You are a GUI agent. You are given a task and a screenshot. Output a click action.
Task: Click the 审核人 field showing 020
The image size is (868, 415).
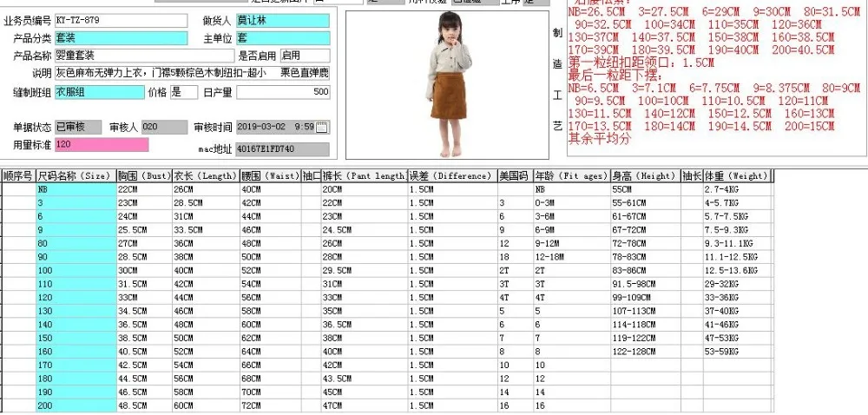pyautogui.click(x=164, y=128)
